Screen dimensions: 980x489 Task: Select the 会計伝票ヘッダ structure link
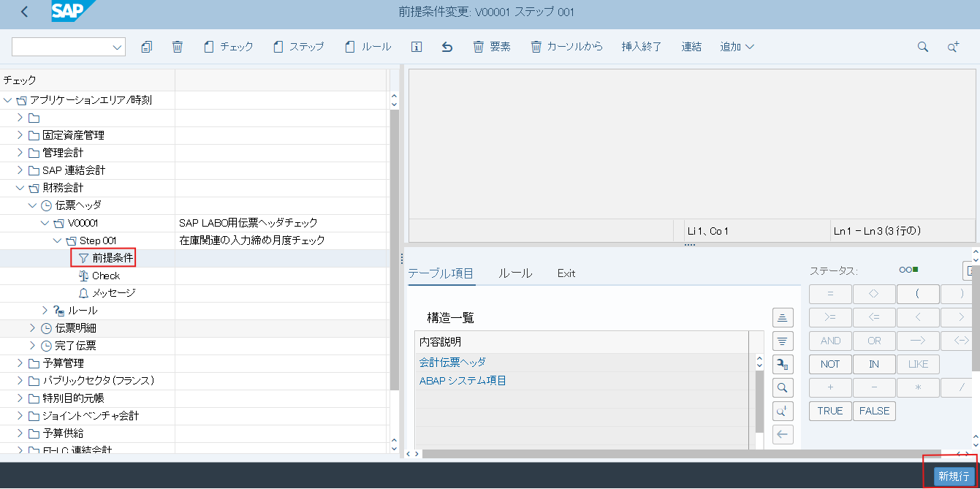point(452,362)
